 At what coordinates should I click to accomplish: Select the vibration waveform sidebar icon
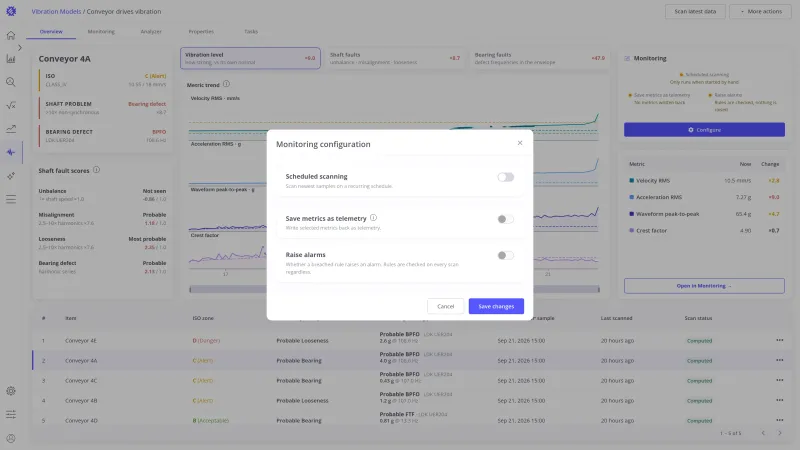(x=11, y=152)
